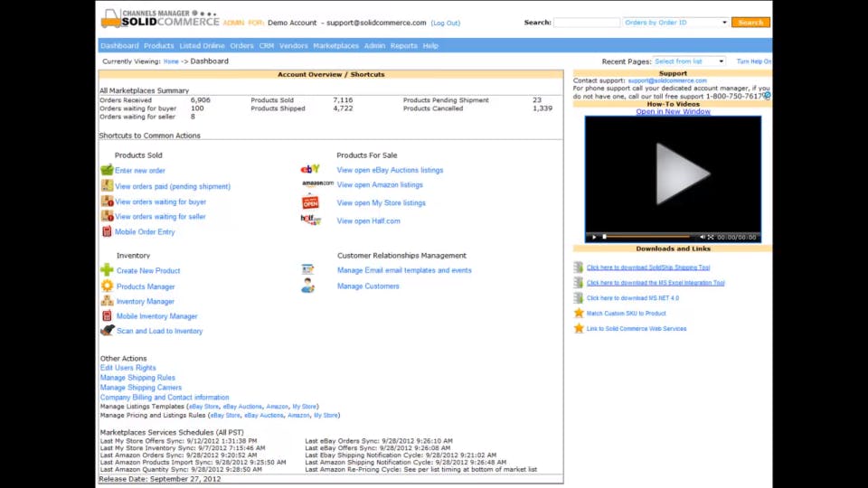The width and height of the screenshot is (868, 488).
Task: Click the large play arrow on video
Action: 682,174
